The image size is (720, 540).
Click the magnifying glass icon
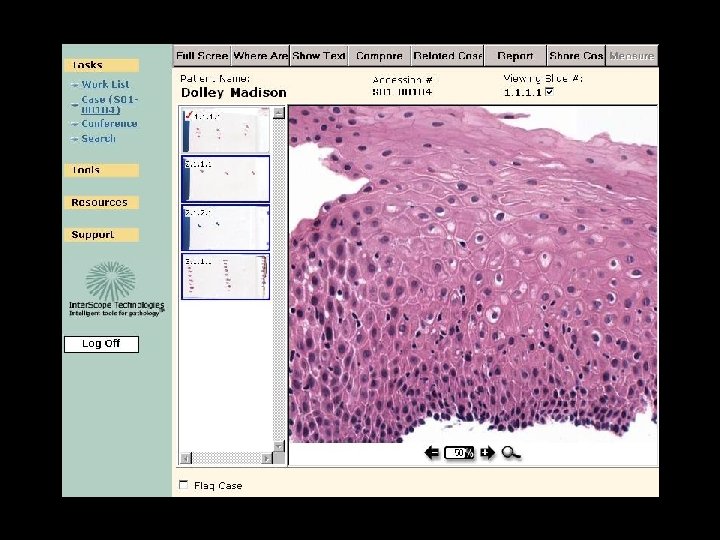511,453
